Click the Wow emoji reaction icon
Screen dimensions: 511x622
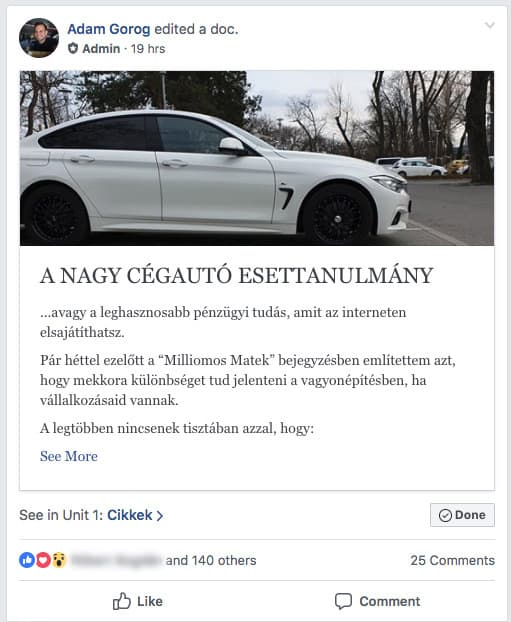(59, 560)
